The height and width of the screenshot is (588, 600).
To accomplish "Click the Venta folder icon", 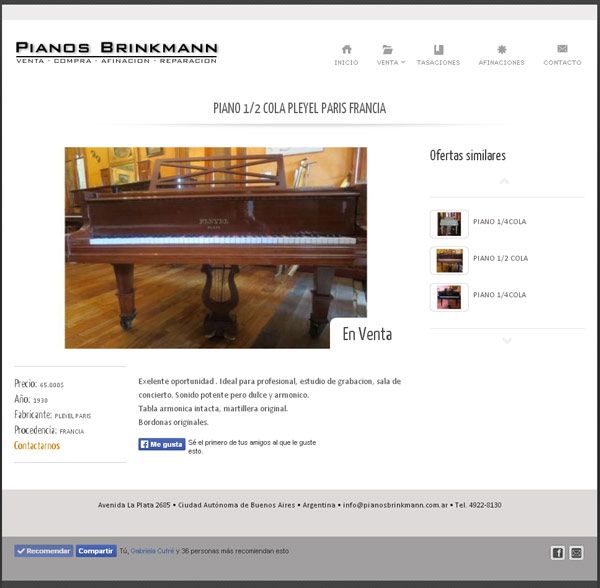I will click(x=387, y=49).
